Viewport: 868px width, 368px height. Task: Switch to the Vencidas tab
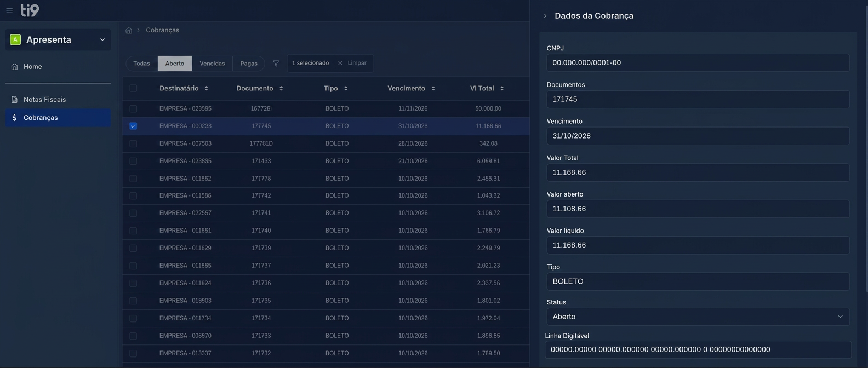pyautogui.click(x=212, y=64)
